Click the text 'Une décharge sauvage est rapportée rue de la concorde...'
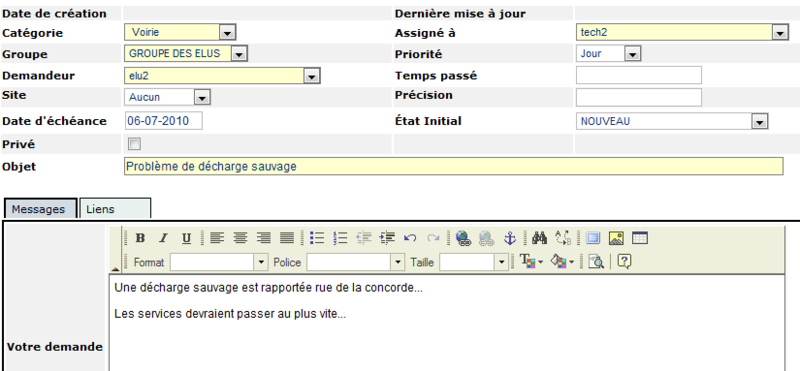 268,288
